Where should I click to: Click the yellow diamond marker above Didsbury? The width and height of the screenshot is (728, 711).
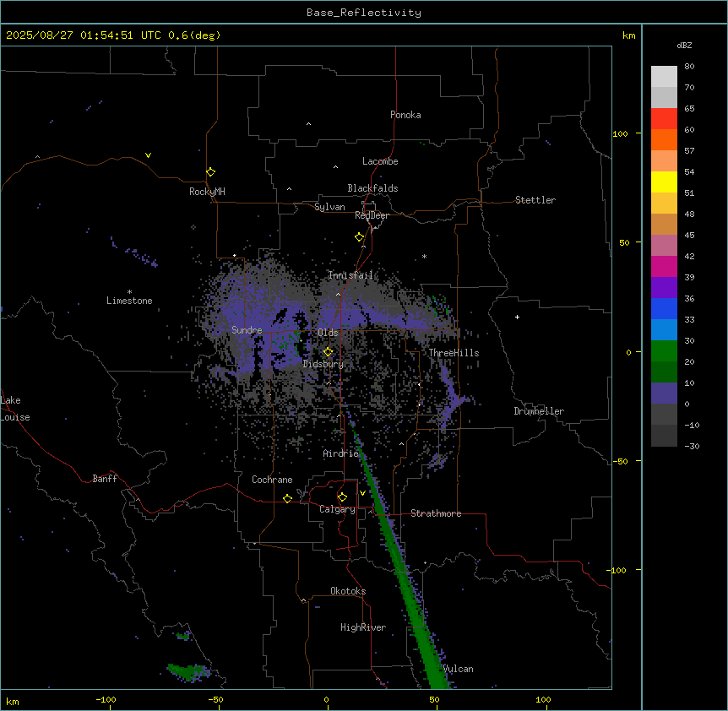329,352
